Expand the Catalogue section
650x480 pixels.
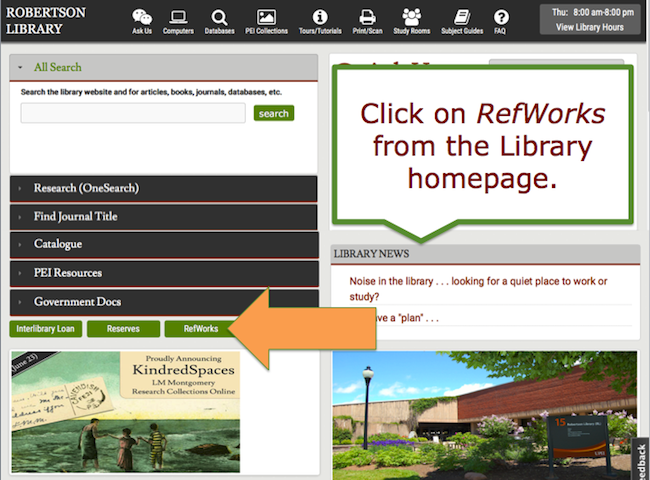(x=58, y=244)
